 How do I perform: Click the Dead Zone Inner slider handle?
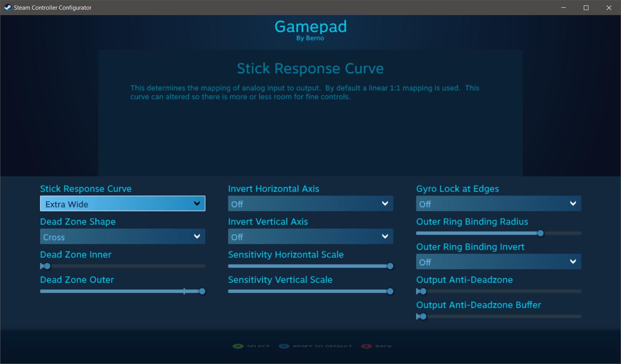pos(47,266)
